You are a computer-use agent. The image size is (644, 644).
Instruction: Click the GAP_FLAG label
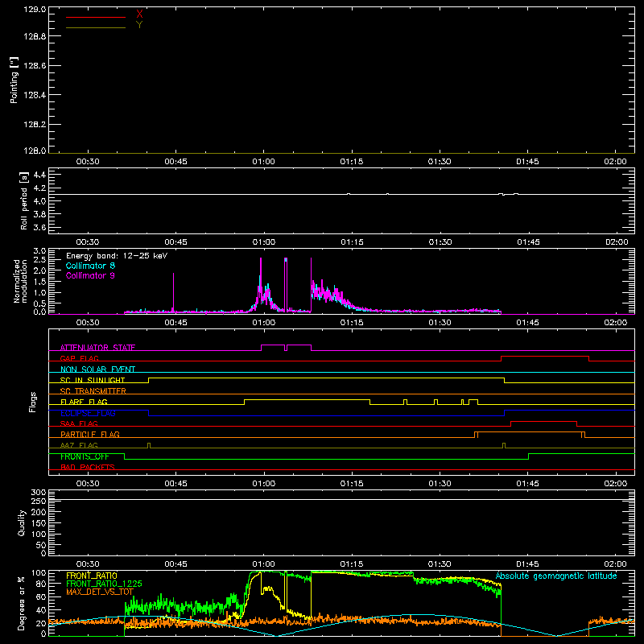click(79, 358)
